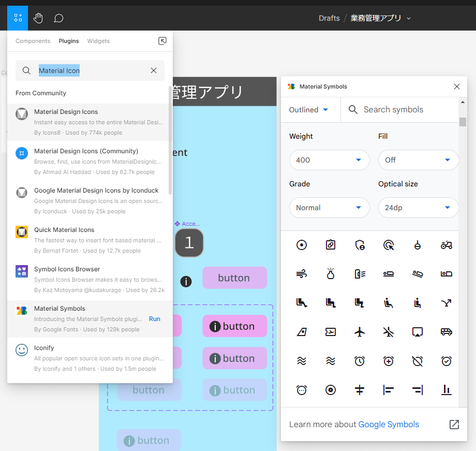Select the dark badge numbered 1 on canvas

tap(189, 243)
